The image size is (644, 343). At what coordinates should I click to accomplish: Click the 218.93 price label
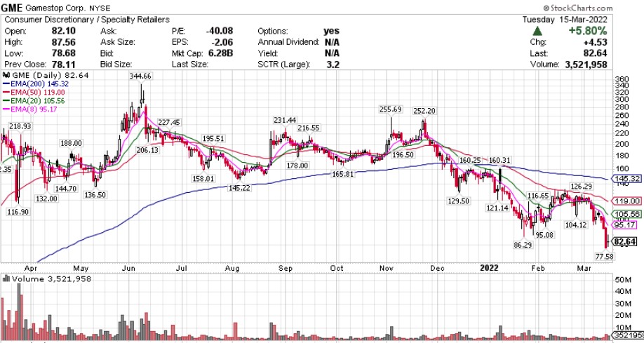click(x=20, y=126)
